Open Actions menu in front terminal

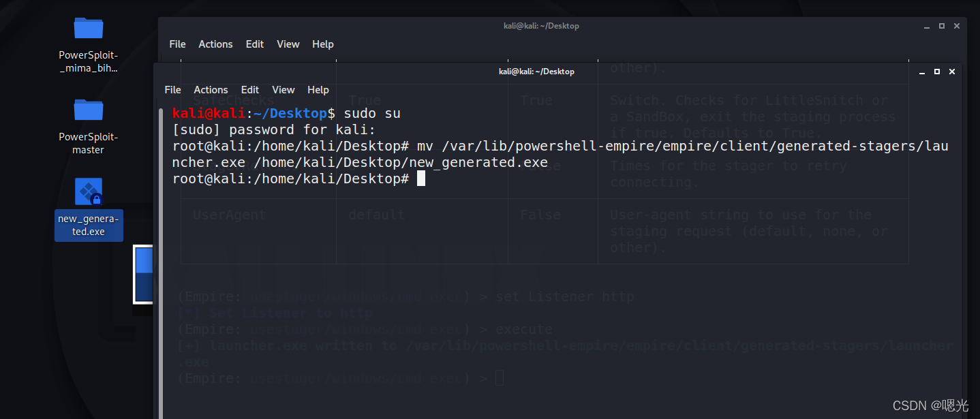coord(211,90)
